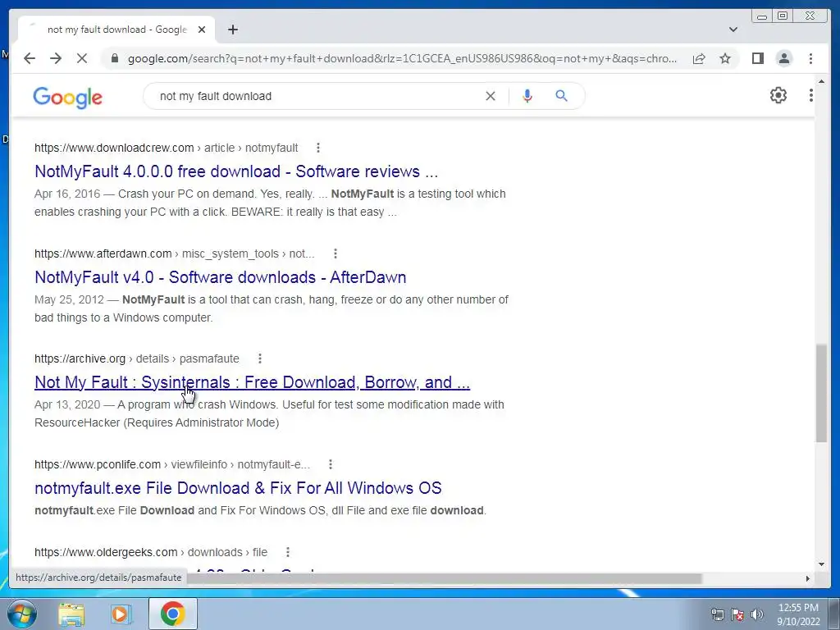
Task: Click the scrollbar down arrow
Action: [821, 564]
